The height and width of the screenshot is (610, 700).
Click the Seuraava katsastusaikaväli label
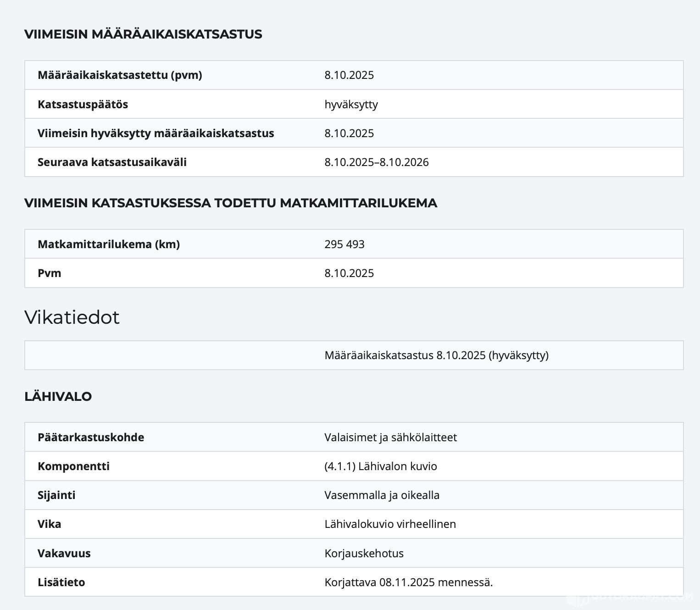click(112, 162)
